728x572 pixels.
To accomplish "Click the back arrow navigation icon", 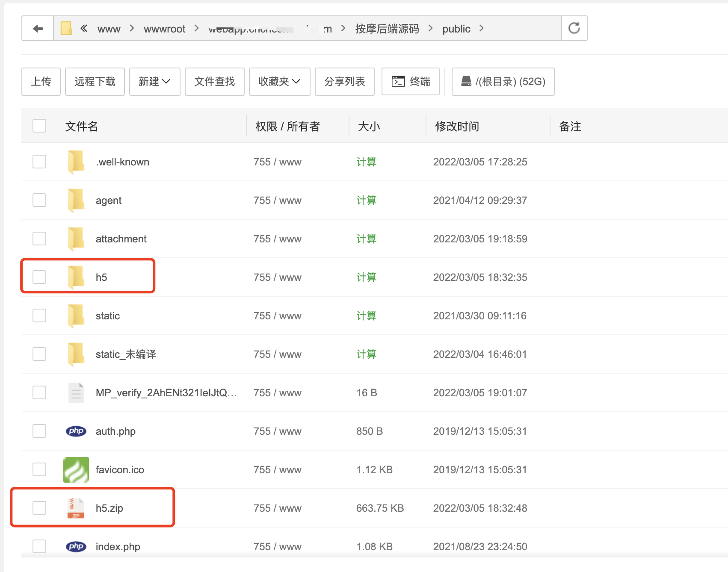I will click(38, 29).
